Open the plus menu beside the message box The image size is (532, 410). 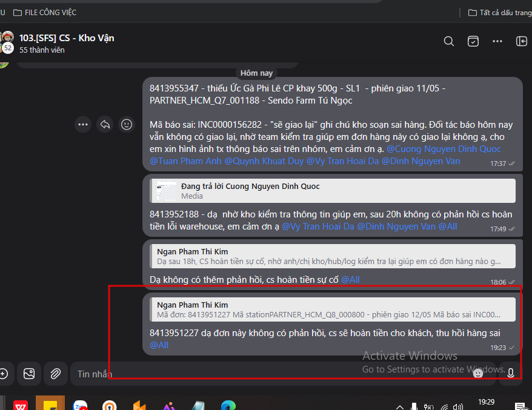point(4,374)
